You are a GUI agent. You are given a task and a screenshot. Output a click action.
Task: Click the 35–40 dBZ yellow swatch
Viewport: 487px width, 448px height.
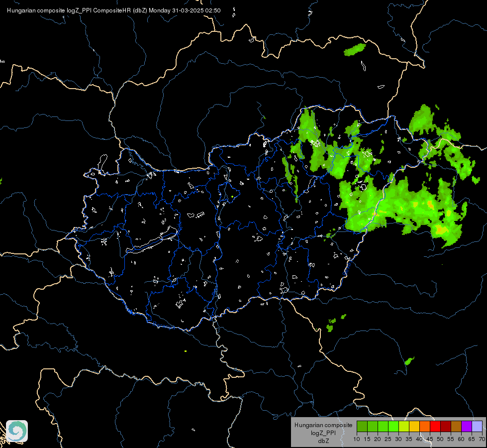click(x=414, y=426)
